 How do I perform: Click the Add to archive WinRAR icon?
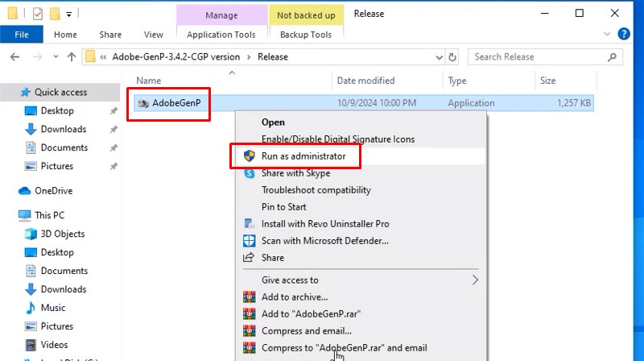click(249, 297)
